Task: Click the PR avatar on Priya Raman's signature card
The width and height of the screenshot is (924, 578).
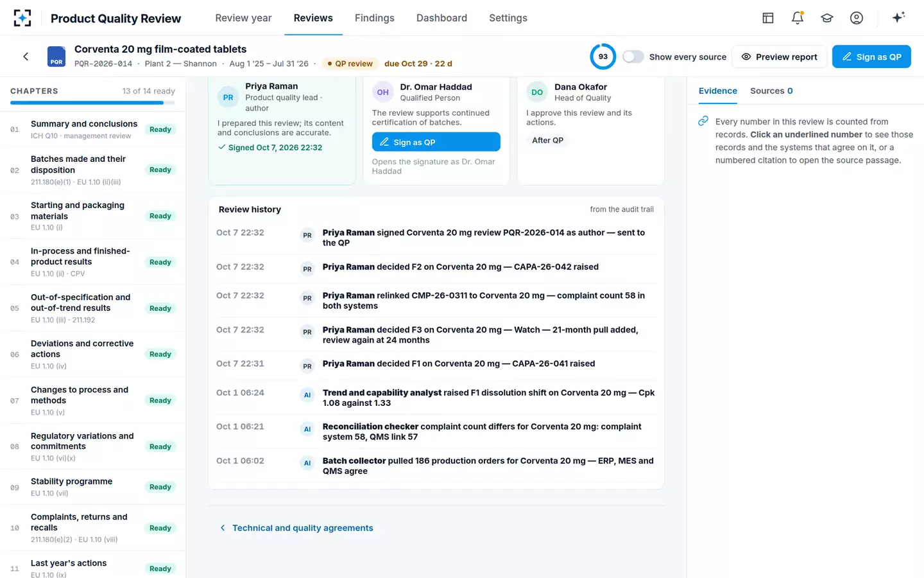Action: [228, 98]
